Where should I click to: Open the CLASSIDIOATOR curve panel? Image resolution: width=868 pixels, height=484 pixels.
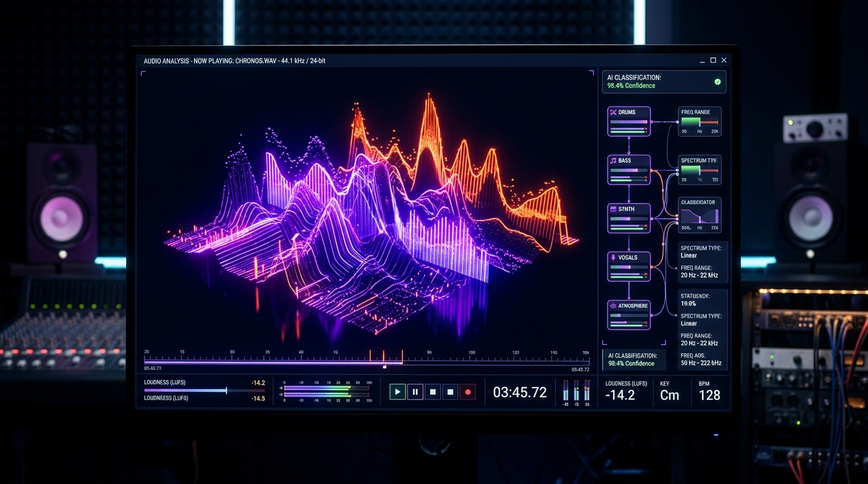700,215
